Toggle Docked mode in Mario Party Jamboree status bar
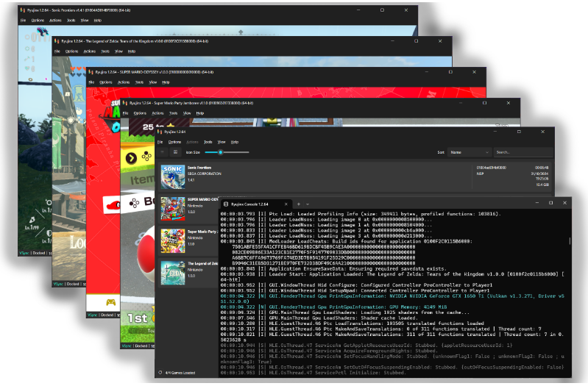Image resolution: width=588 pixels, height=386 pixels. click(141, 346)
